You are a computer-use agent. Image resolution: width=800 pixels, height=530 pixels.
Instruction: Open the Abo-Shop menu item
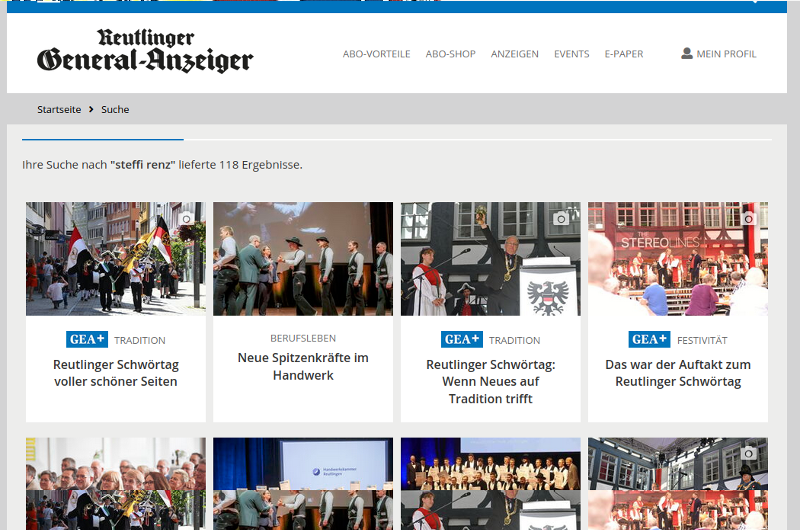tap(450, 54)
